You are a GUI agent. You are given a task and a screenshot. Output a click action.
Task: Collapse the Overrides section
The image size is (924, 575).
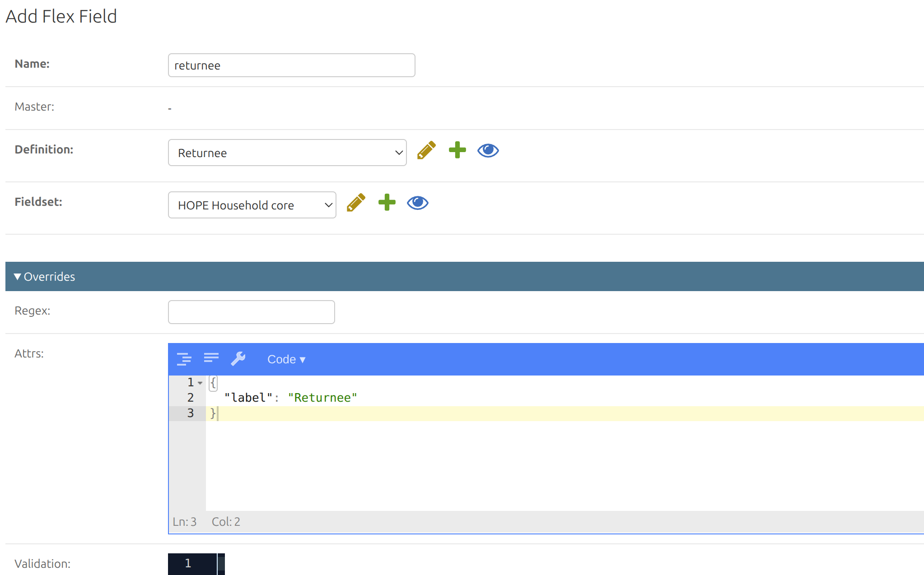[x=45, y=277]
